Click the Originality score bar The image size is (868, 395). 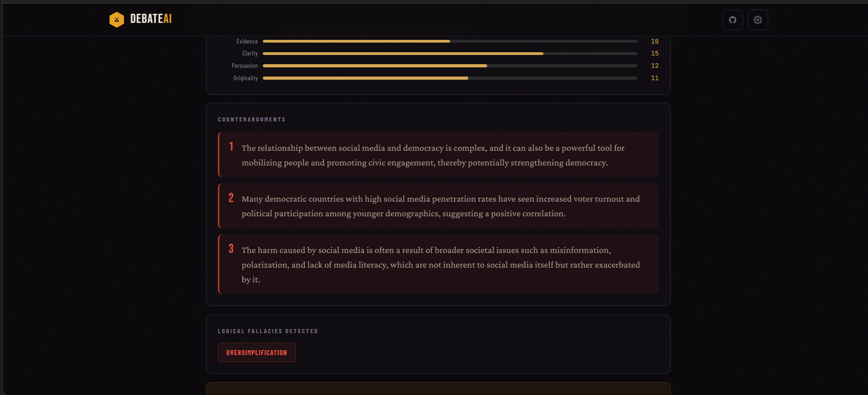(450, 78)
